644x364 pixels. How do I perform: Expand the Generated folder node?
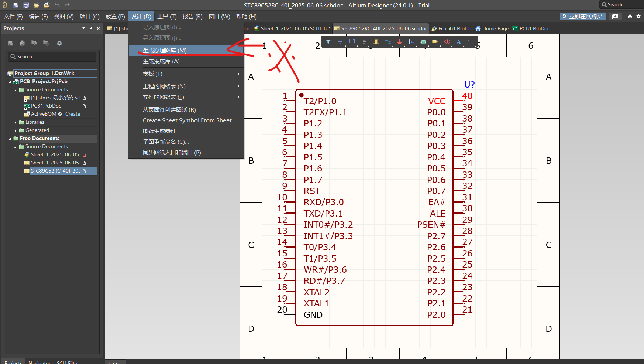pyautogui.click(x=16, y=130)
